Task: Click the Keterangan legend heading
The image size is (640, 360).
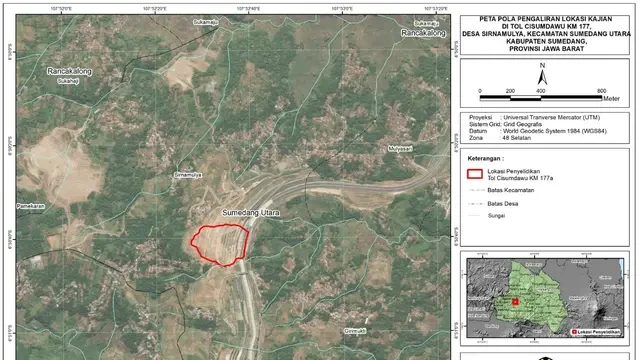Action: (x=486, y=158)
